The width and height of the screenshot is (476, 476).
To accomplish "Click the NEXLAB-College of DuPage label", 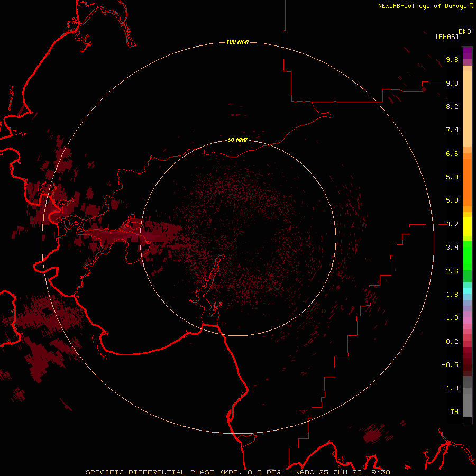I will tap(423, 6).
